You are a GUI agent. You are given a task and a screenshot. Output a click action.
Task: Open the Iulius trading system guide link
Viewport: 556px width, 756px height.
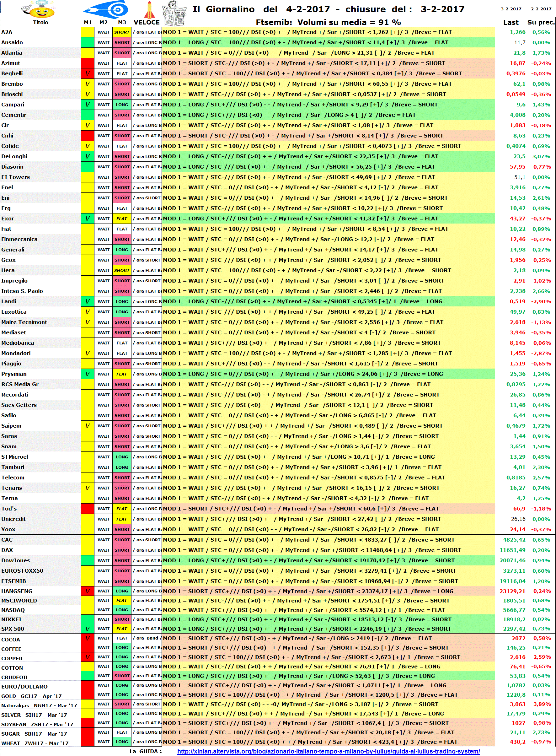click(x=329, y=751)
